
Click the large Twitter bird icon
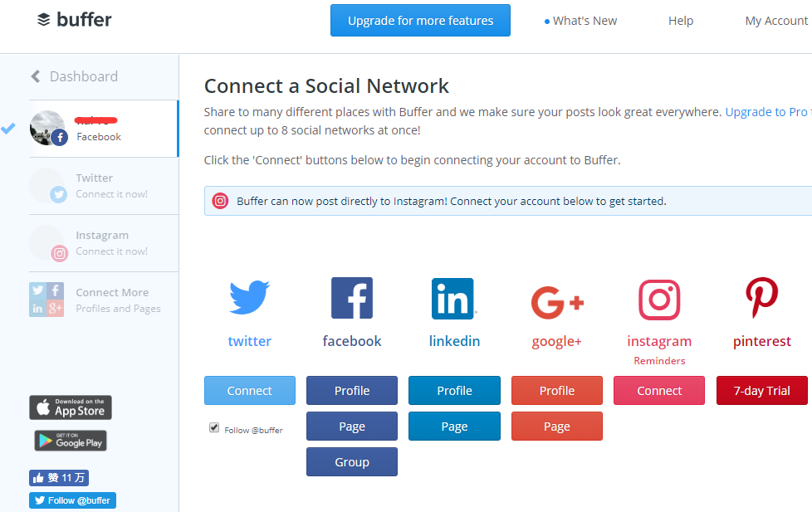[x=249, y=299]
